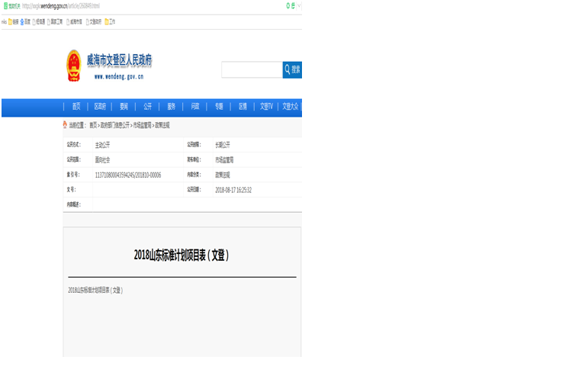588x376 pixels.
Task: Click the 2018山东标准计划项目表 article body link
Action: click(95, 290)
